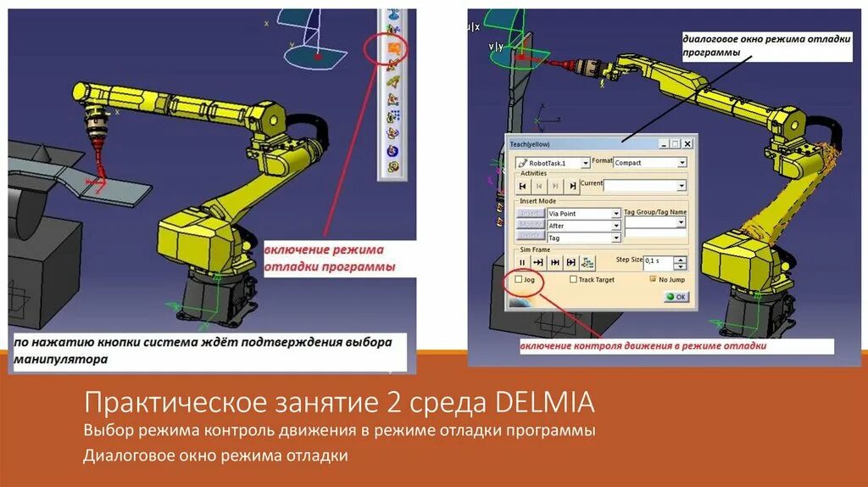Minimize the Teach(yellow) dialog

pyautogui.click(x=664, y=143)
